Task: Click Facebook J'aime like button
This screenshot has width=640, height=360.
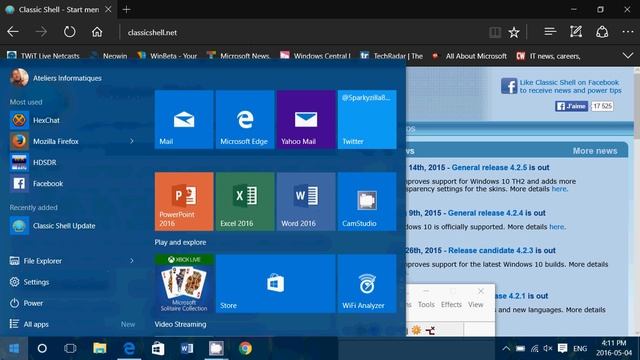Action: click(571, 106)
